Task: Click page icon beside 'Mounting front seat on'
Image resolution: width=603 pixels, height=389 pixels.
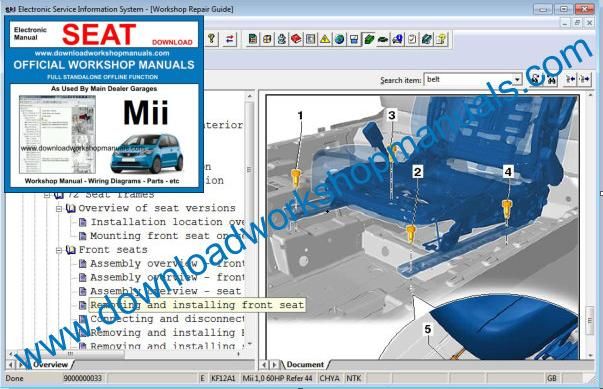Action: tap(82, 236)
